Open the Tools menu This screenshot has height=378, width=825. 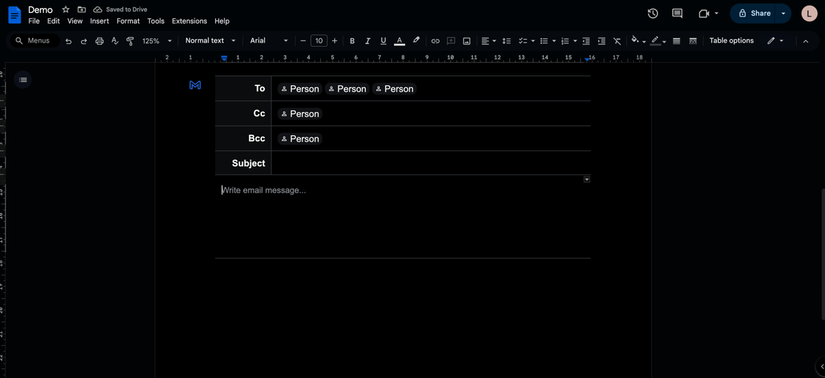coord(156,21)
